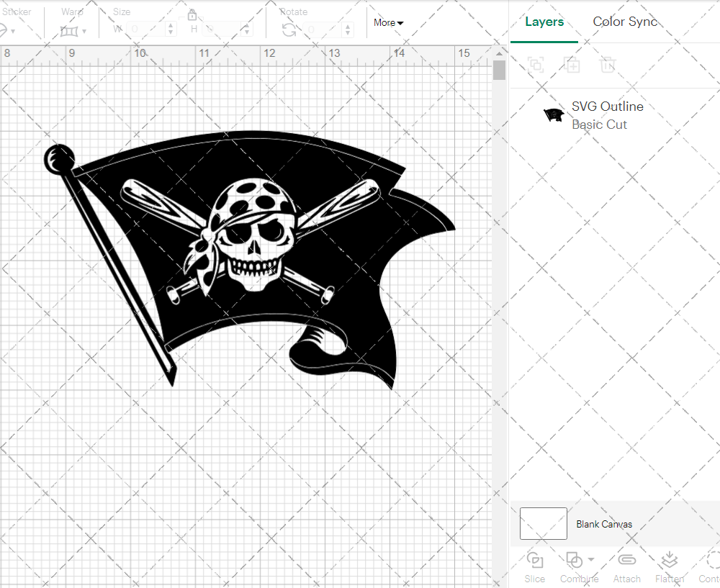Select the Layers tab

click(x=544, y=22)
